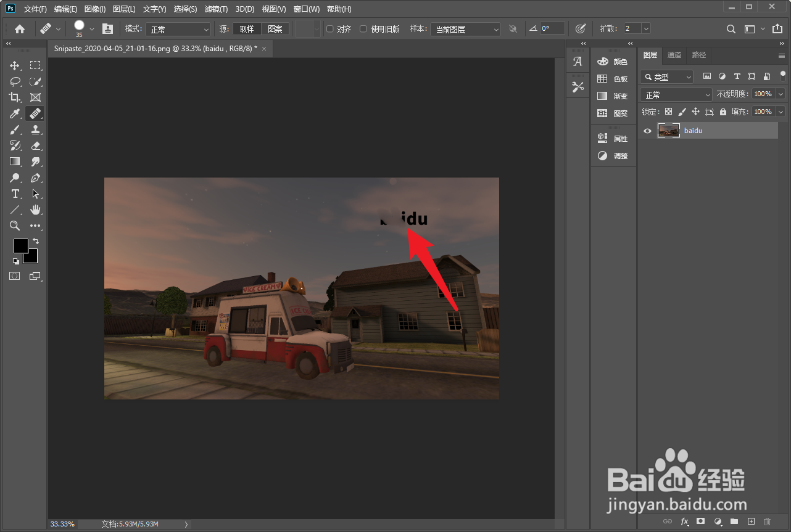Open the 颜色 panel
Screen dimensions: 791x532
pos(613,62)
